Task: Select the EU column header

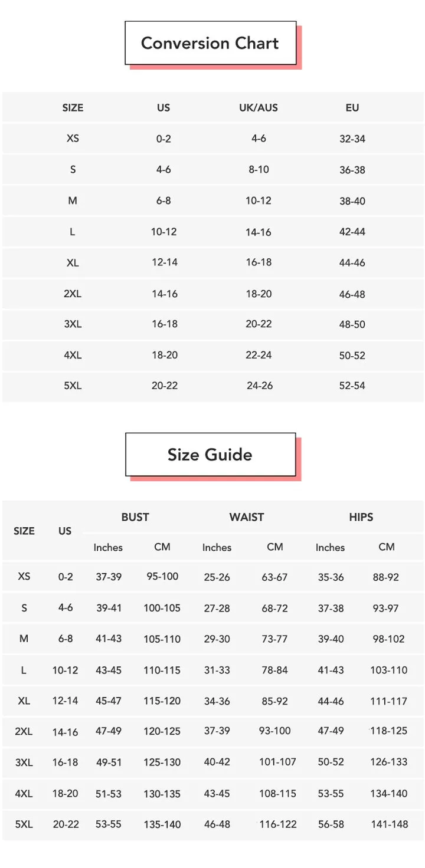Action: click(352, 108)
